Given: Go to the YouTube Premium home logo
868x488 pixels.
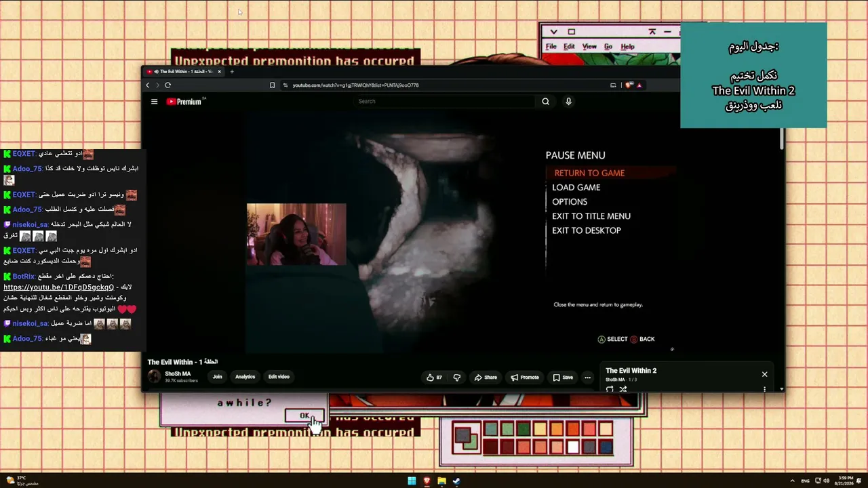Looking at the screenshot, I should (x=184, y=102).
